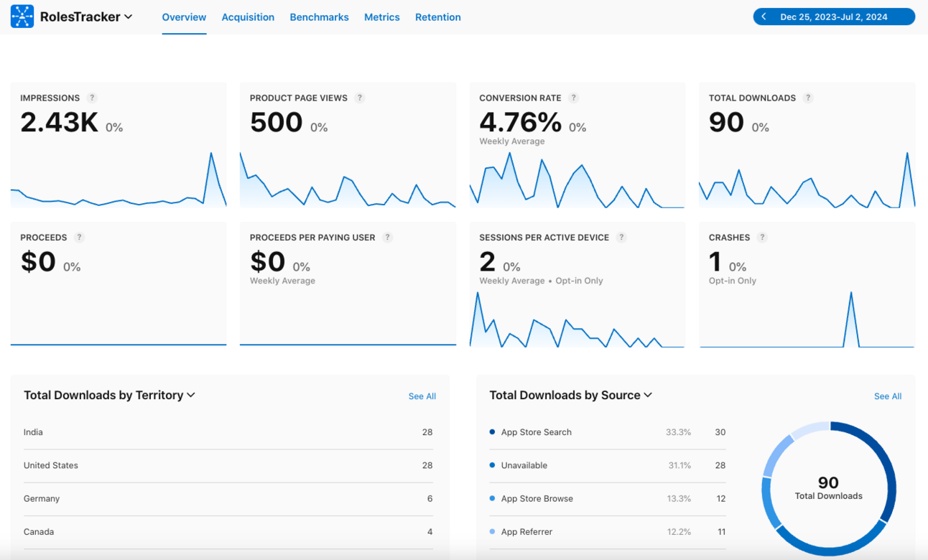
Task: Open the Conversion Rate help icon
Action: (573, 98)
